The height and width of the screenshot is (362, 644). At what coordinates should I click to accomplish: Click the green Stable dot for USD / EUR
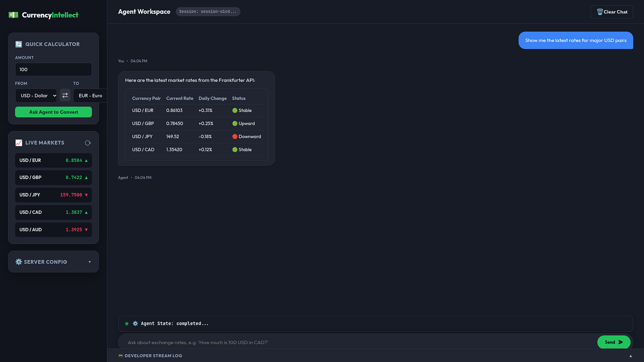235,110
